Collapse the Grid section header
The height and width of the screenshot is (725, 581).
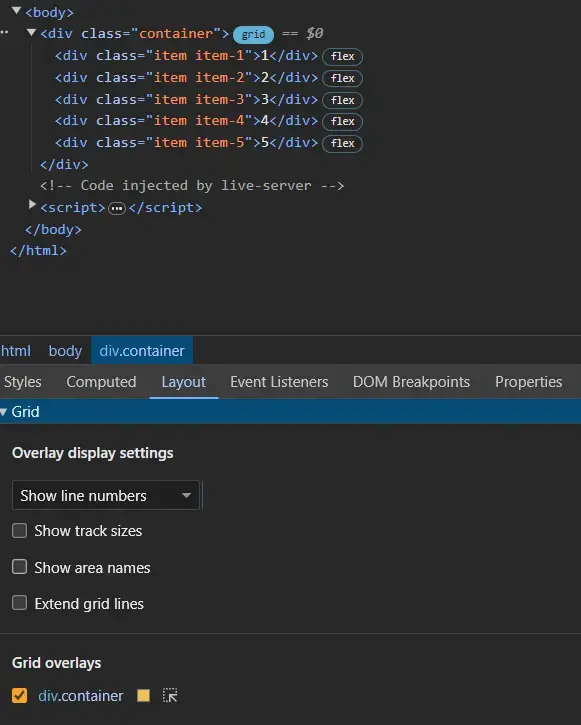(x=290, y=412)
